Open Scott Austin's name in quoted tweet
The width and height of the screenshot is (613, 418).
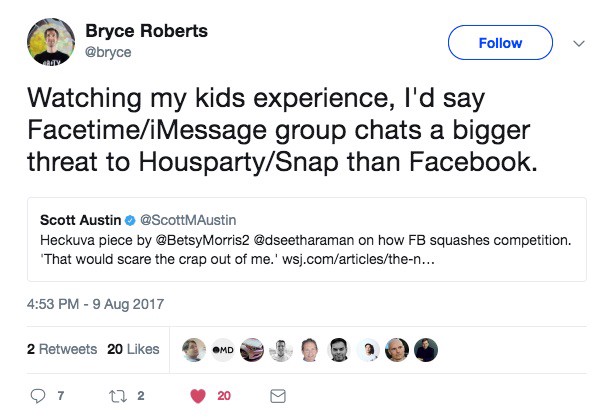coord(79,219)
